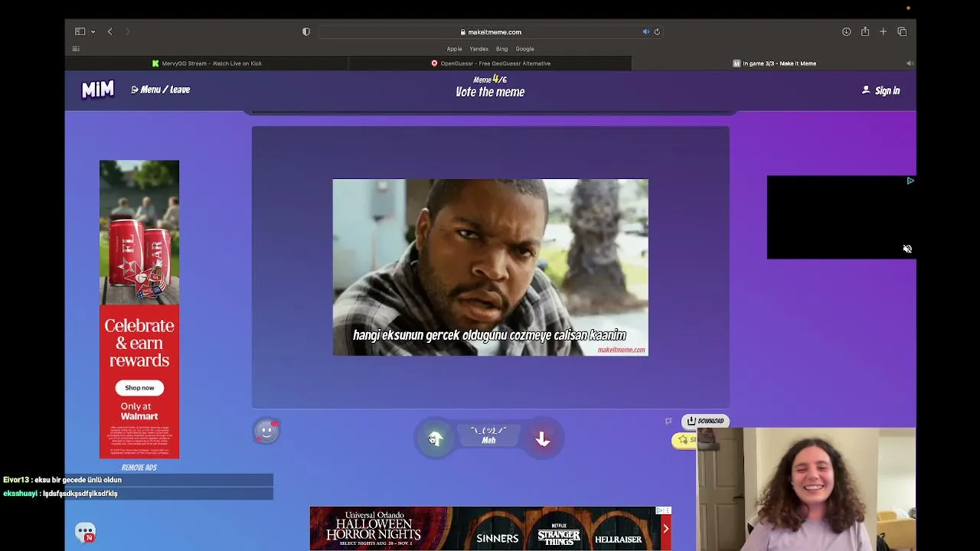Open the Bing bookmark
Screen dimensions: 980x551
pyautogui.click(x=501, y=49)
